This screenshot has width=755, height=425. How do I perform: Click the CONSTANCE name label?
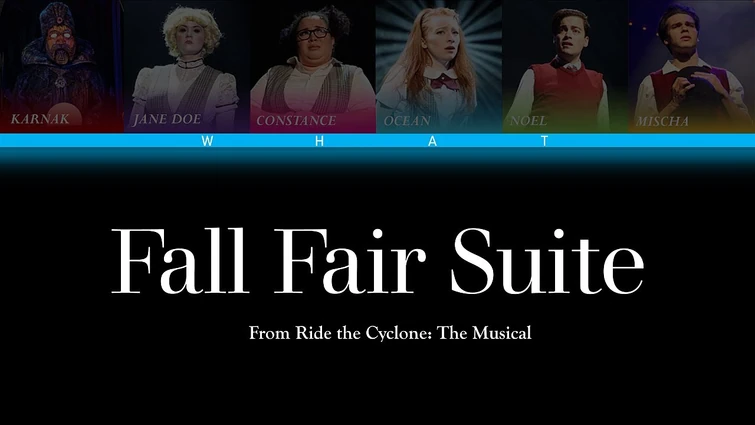point(296,120)
